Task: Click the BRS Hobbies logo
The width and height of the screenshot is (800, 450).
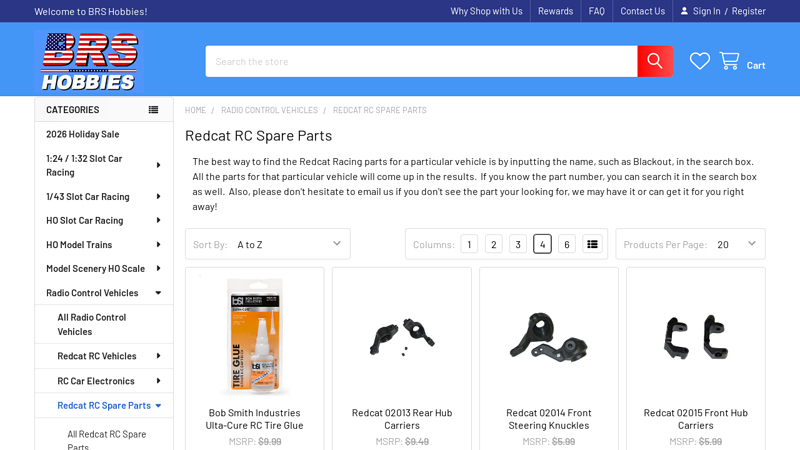Action: (x=89, y=61)
